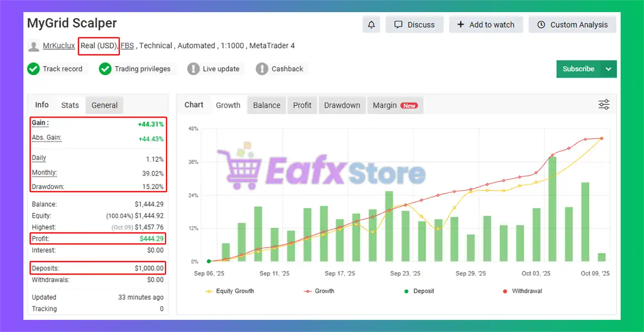
Task: Click the Live update exclamation icon
Action: (x=193, y=69)
